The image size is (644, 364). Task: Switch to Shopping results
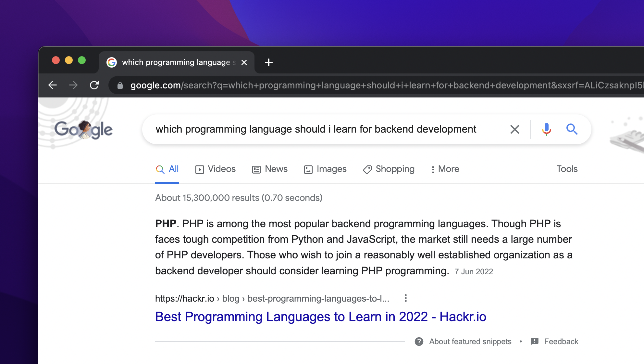[x=389, y=169]
